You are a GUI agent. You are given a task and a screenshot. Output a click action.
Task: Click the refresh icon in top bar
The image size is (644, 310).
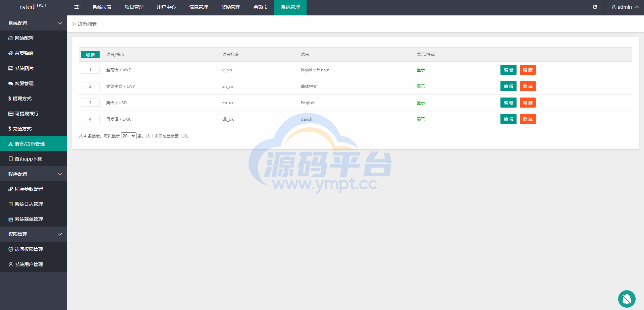click(x=595, y=7)
